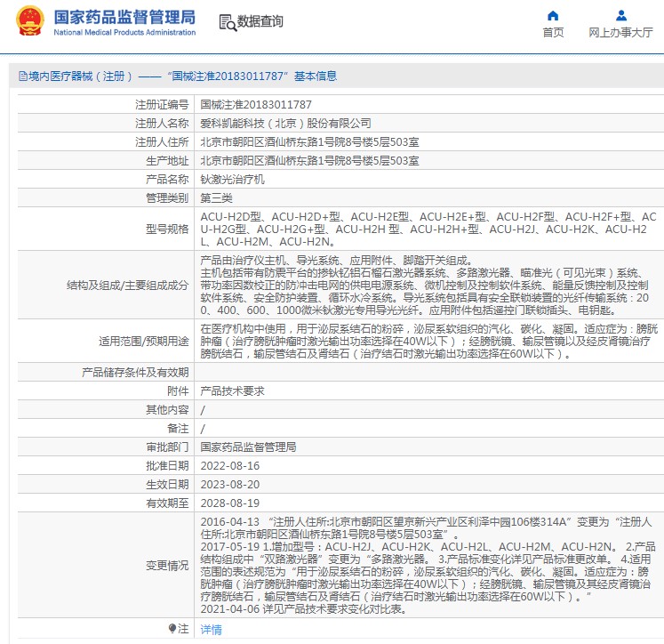Click the NMPA national emblem logo
Viewport: 664px width, 644px height.
click(29, 21)
